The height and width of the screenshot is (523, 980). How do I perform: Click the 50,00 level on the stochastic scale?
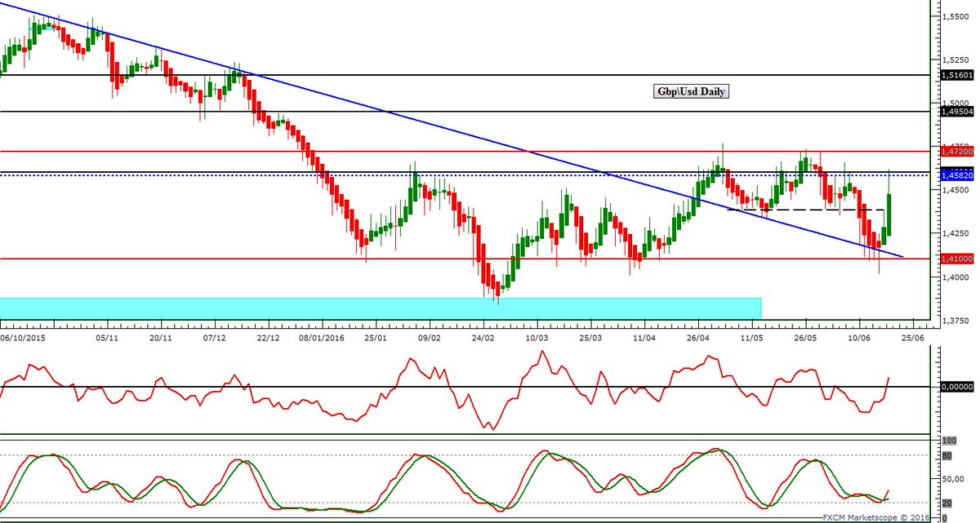pyautogui.click(x=952, y=479)
